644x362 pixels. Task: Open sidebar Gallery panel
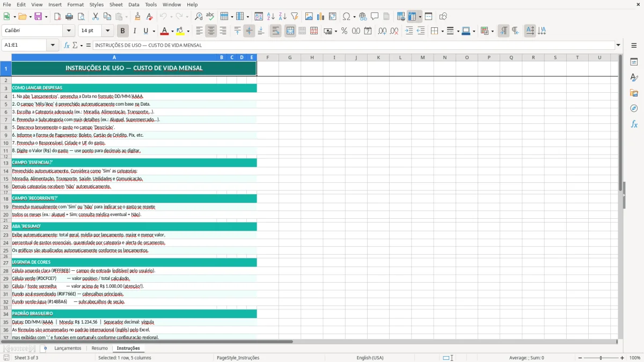(634, 93)
